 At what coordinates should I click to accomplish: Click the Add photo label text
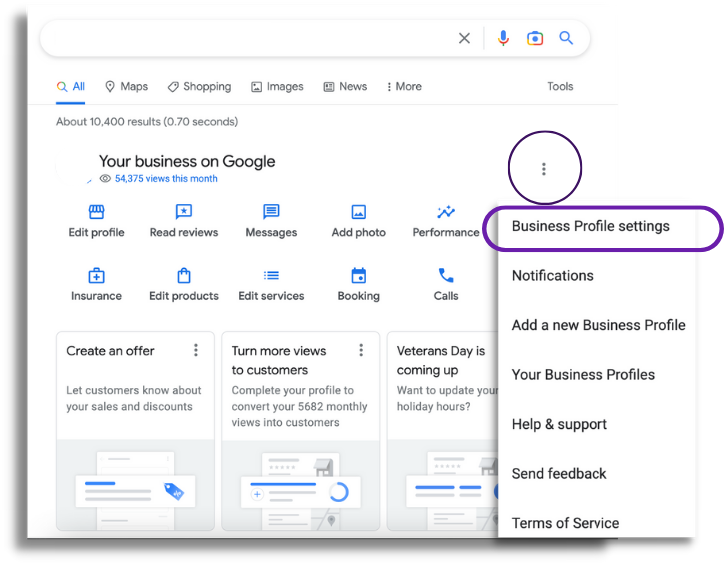pos(358,232)
